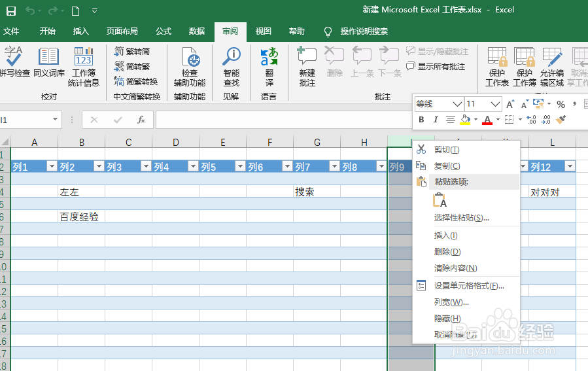Choose 复制(C) from the context menu
The image size is (588, 371).
coord(466,166)
